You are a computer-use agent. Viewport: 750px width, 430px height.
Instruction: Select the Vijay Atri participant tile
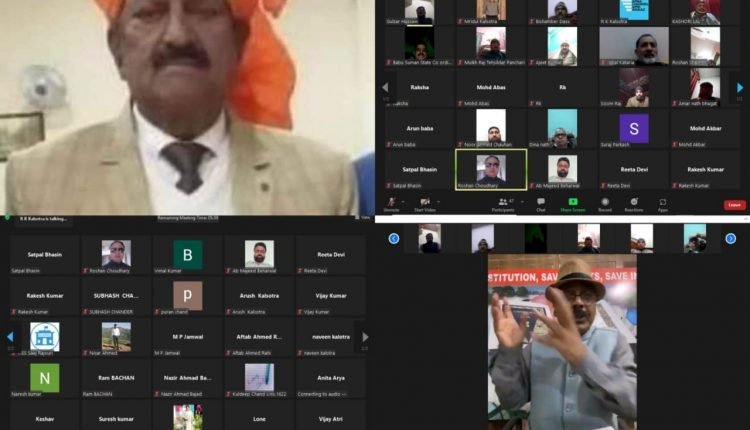331,415
